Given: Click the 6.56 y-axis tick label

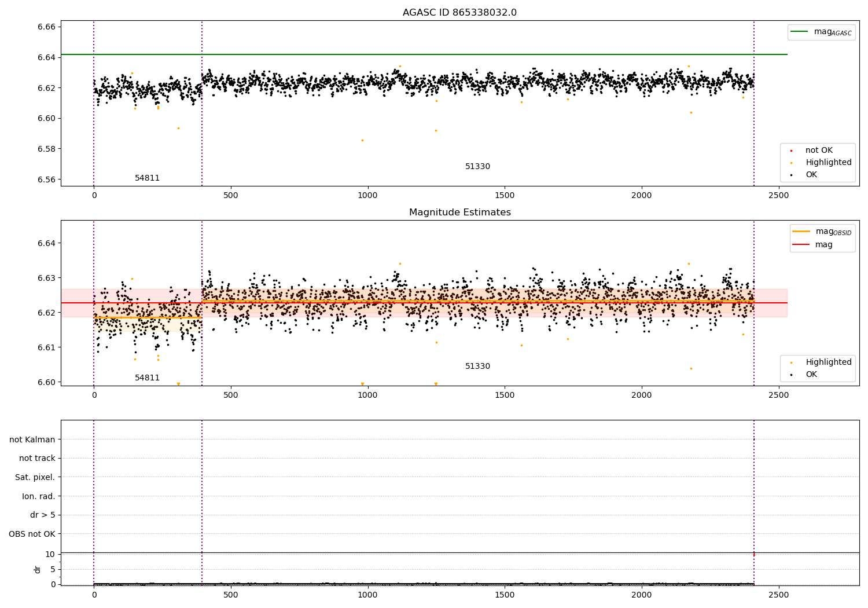Looking at the screenshot, I should 46,180.
